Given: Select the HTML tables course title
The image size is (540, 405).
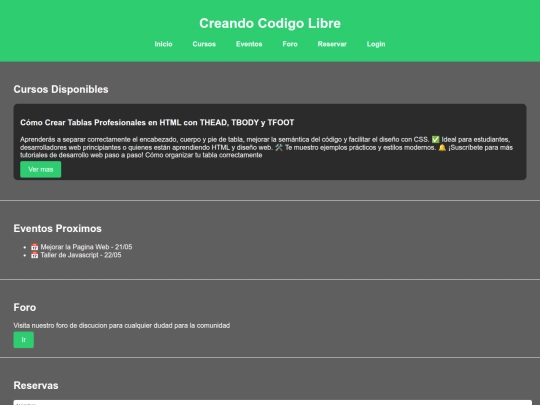Looking at the screenshot, I should pos(157,123).
